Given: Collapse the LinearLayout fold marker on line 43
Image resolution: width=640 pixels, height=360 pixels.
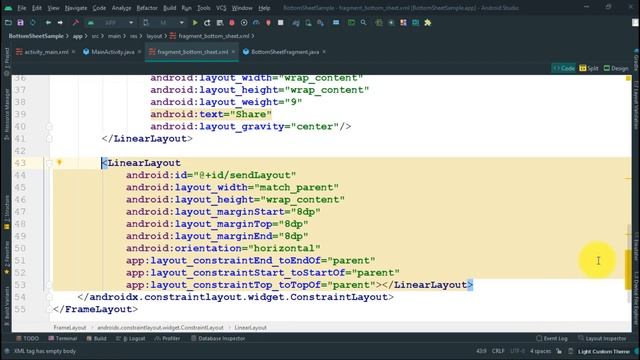Looking at the screenshot, I should point(49,163).
